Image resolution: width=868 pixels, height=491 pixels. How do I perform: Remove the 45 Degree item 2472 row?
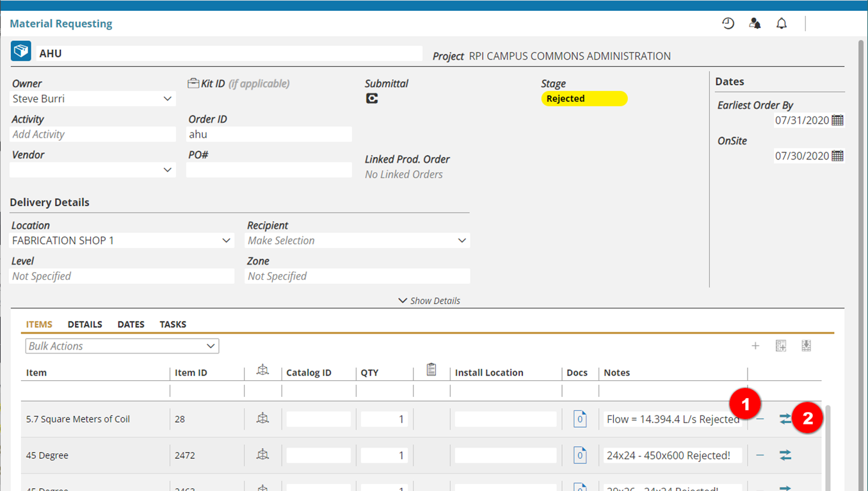[x=760, y=455]
